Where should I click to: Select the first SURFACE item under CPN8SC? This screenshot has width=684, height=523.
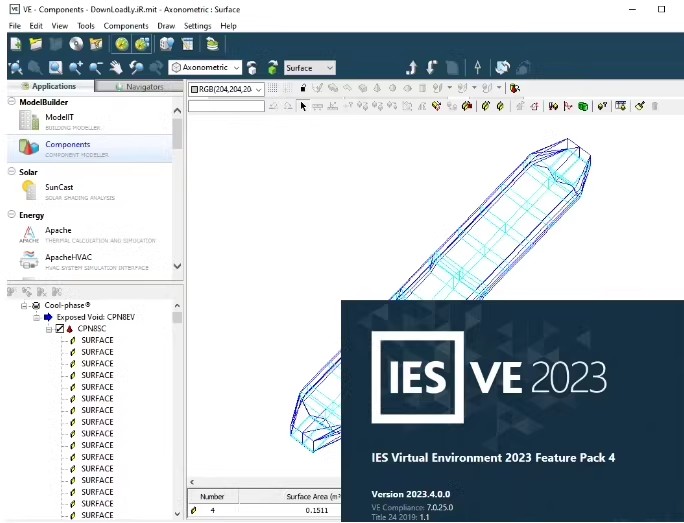pyautogui.click(x=97, y=340)
